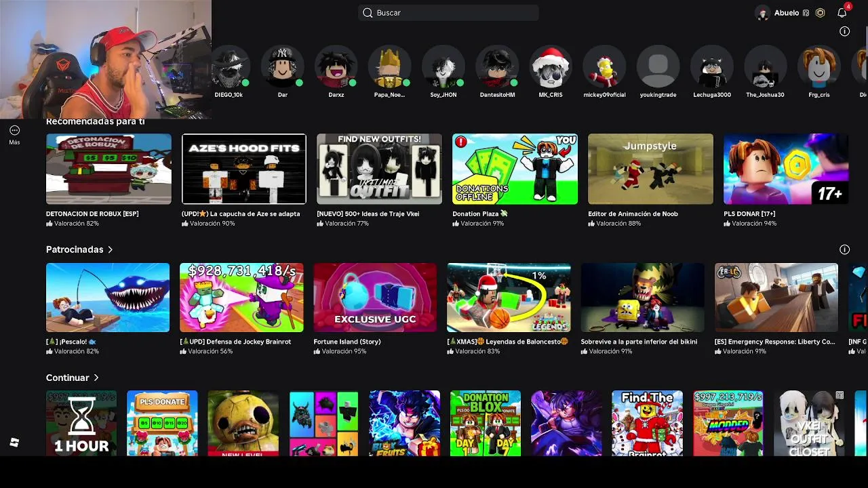Click the search magnifier icon
Viewport: 868px width, 488px height.
click(368, 13)
